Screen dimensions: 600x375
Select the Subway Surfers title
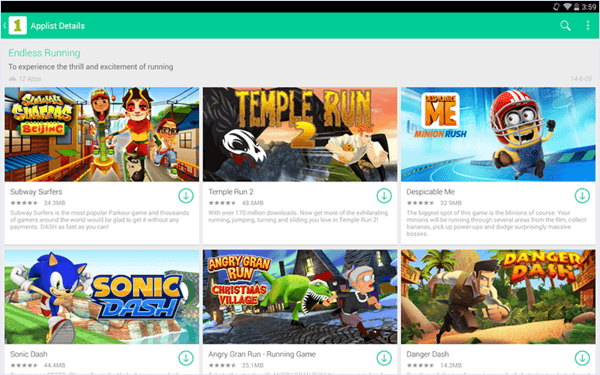click(36, 192)
